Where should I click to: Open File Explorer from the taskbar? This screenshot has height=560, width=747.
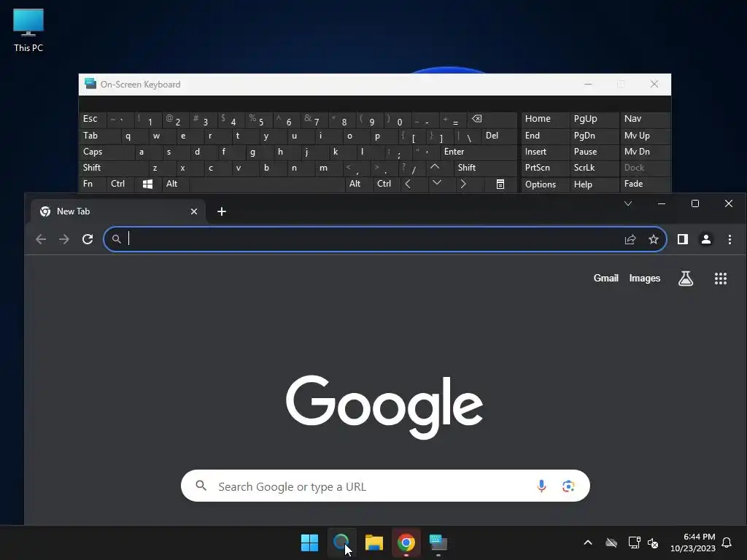click(374, 542)
